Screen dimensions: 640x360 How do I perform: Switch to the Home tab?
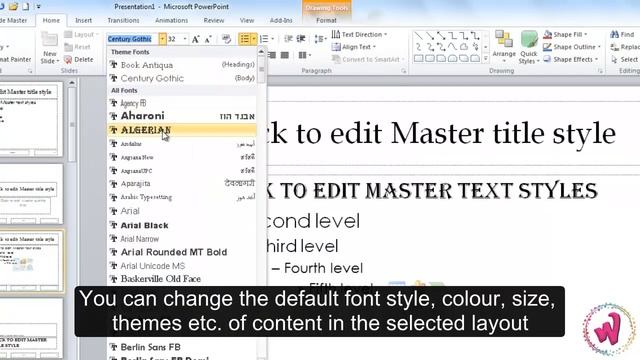51,20
